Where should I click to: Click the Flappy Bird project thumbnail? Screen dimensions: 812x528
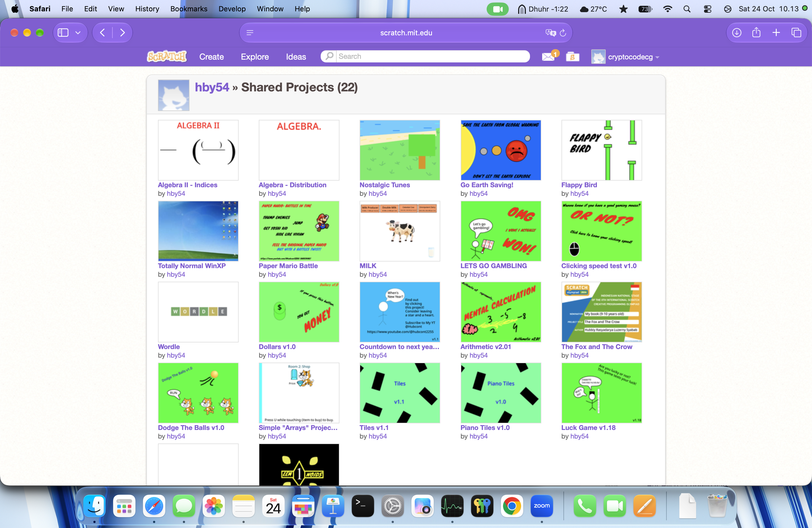[x=602, y=150]
